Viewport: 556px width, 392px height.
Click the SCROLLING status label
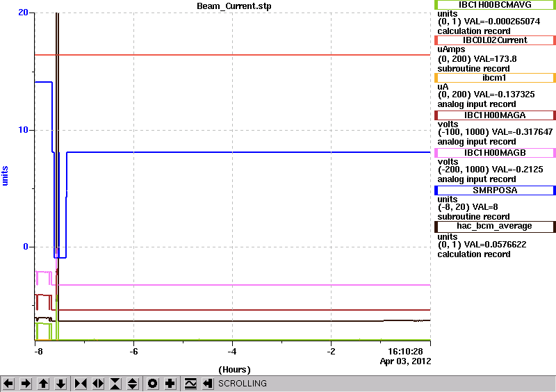(243, 384)
